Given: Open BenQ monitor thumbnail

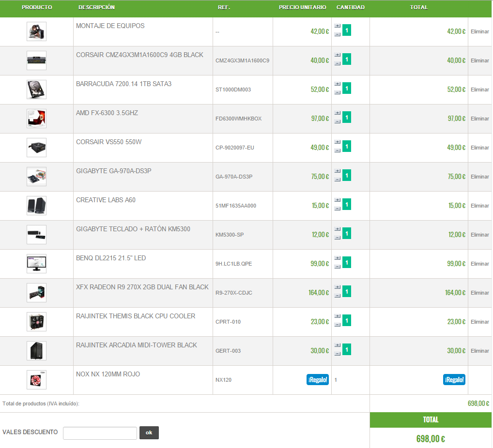Looking at the screenshot, I should coord(36,264).
